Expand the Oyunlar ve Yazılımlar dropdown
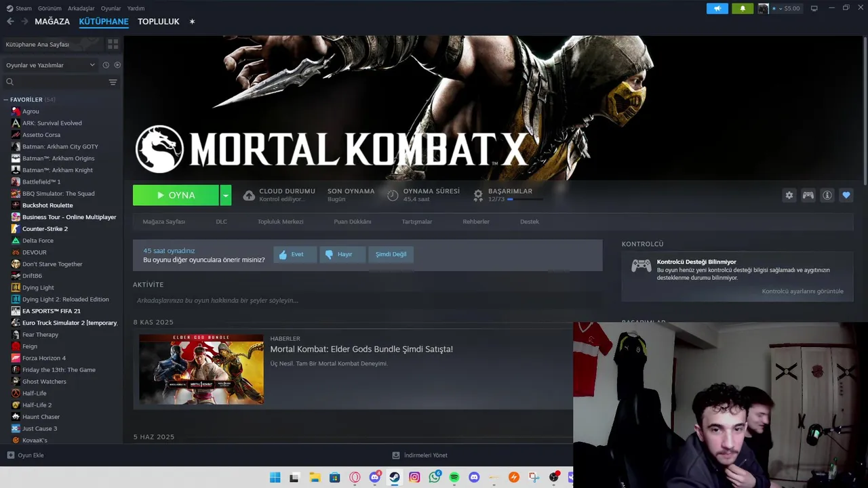868x488 pixels. [50, 65]
